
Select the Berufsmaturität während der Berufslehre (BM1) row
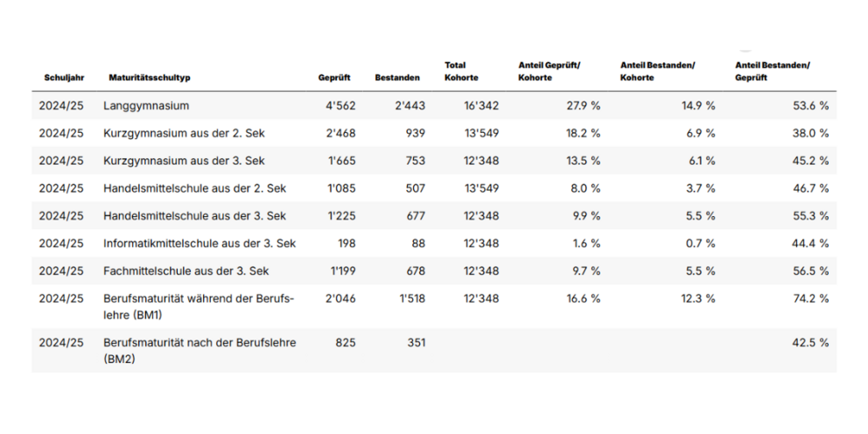pyautogui.click(x=198, y=306)
